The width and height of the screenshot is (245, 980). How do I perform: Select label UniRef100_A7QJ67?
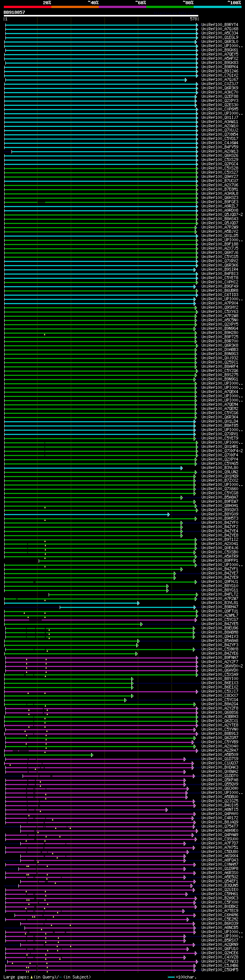click(220, 80)
